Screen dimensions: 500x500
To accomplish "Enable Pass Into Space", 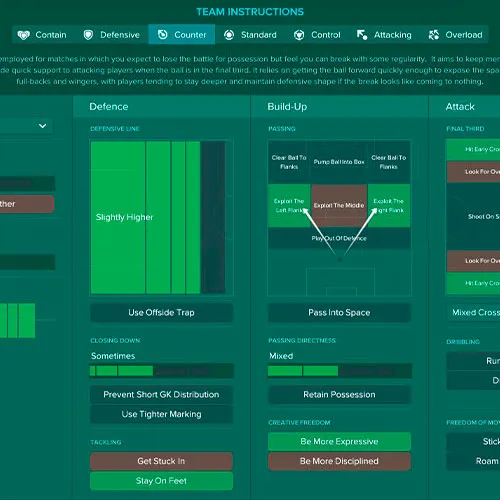I will (339, 313).
